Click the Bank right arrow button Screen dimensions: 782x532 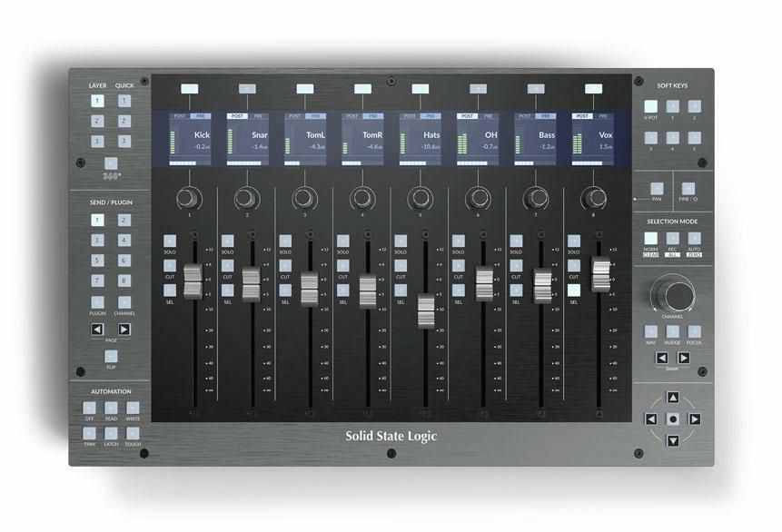tap(684, 358)
